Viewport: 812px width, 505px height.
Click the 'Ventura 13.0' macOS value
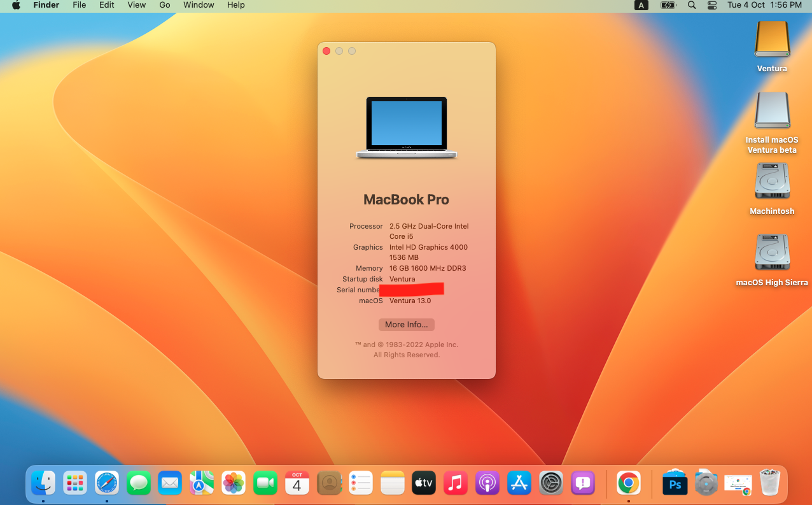410,301
